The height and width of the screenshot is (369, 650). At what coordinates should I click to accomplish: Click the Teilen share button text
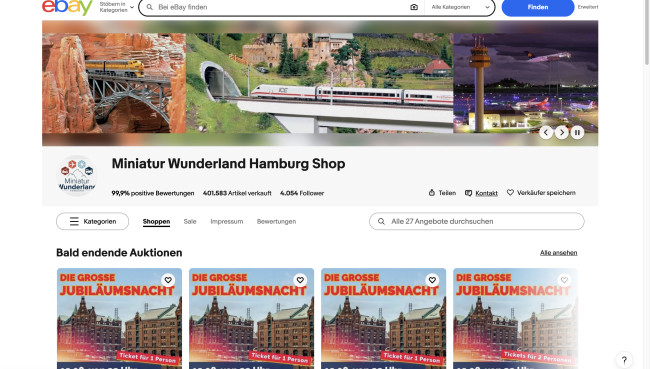click(x=447, y=193)
